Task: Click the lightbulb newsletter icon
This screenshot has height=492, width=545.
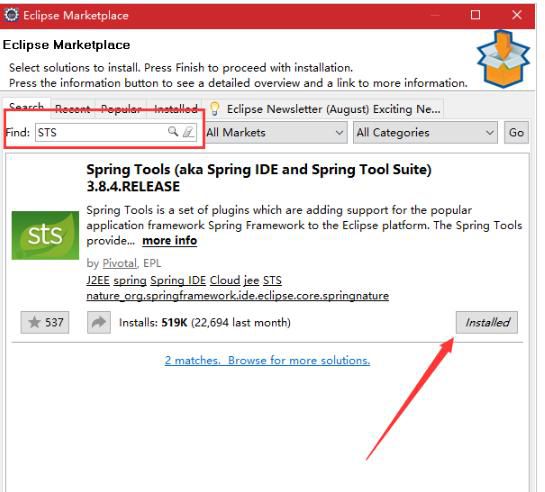Action: tap(214, 108)
